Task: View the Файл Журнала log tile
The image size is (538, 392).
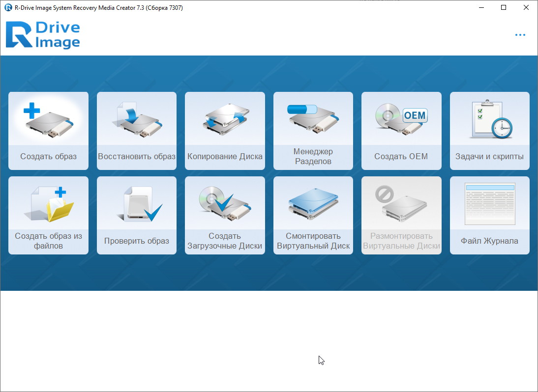Action: pyautogui.click(x=490, y=215)
